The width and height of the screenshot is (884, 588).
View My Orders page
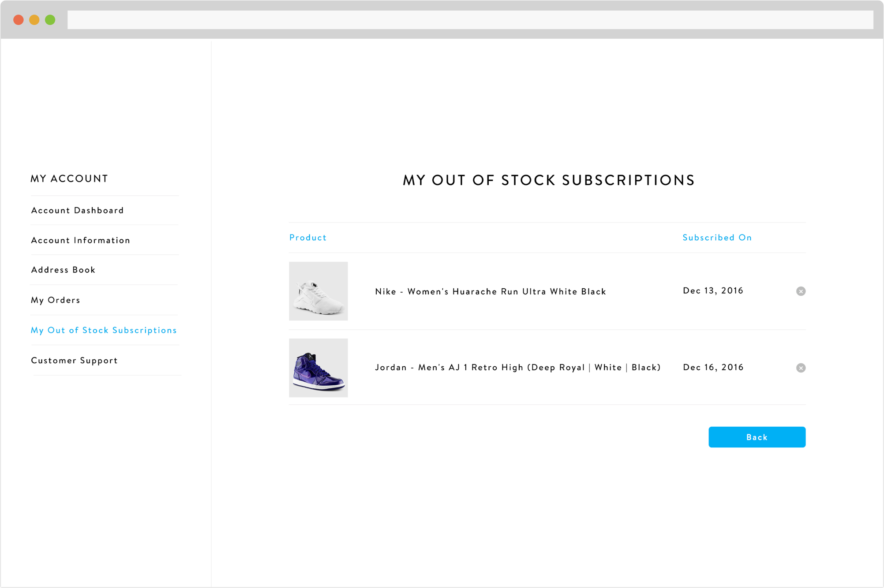pos(56,300)
